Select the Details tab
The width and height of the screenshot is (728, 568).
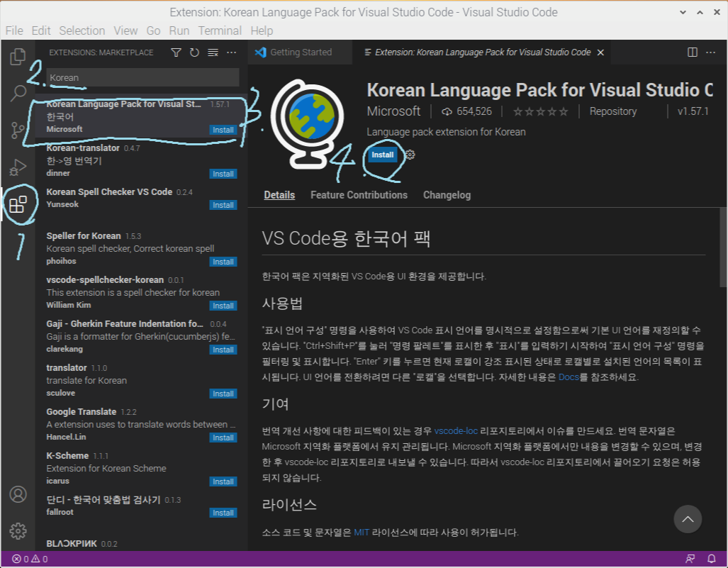pyautogui.click(x=279, y=195)
